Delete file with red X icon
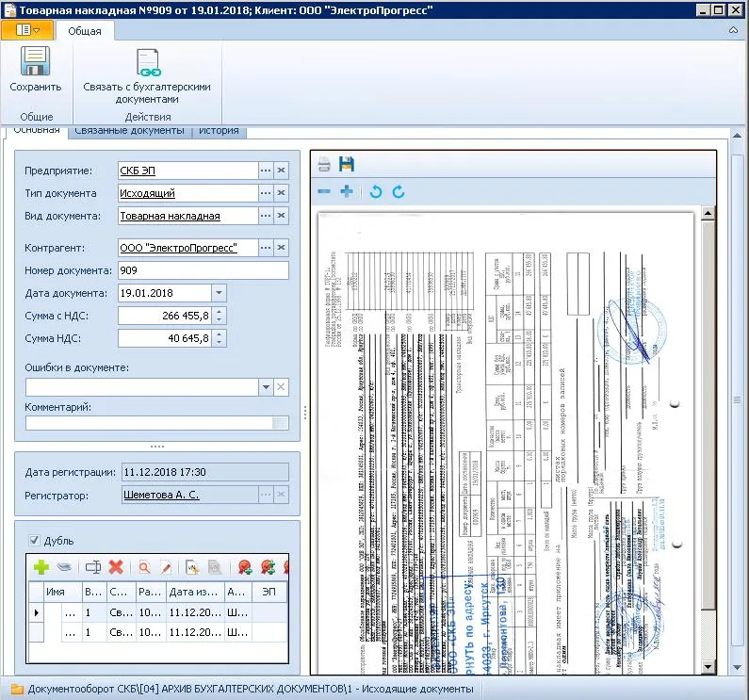 pos(116,567)
